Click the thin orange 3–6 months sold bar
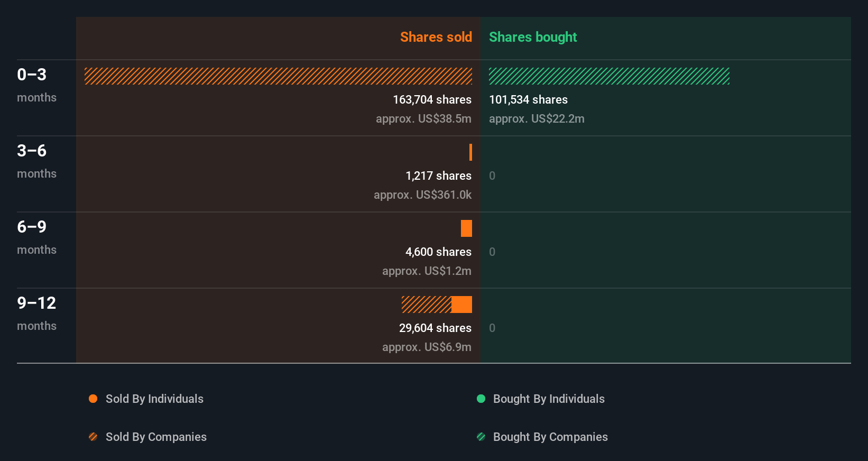The image size is (868, 461). (x=470, y=152)
